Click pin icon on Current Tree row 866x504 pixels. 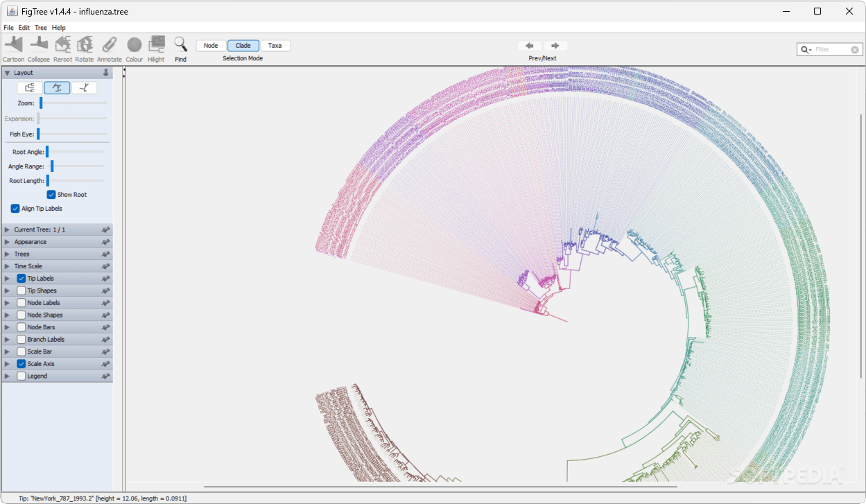coord(106,229)
